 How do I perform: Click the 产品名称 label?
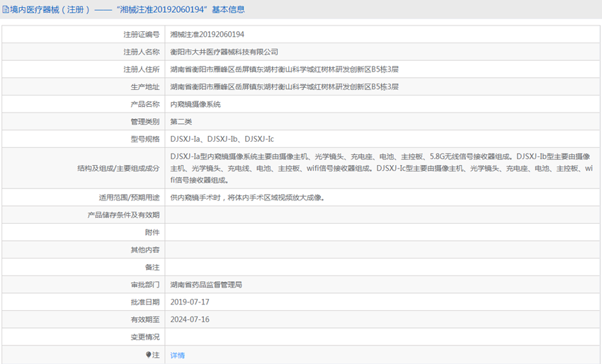[145, 104]
